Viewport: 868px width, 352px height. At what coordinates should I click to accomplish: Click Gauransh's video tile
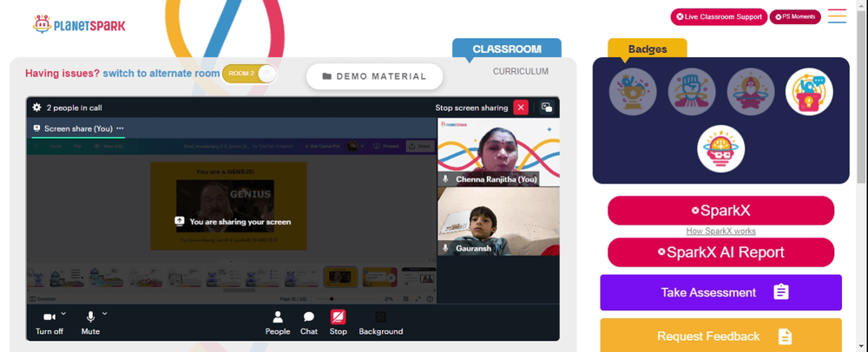click(x=498, y=221)
